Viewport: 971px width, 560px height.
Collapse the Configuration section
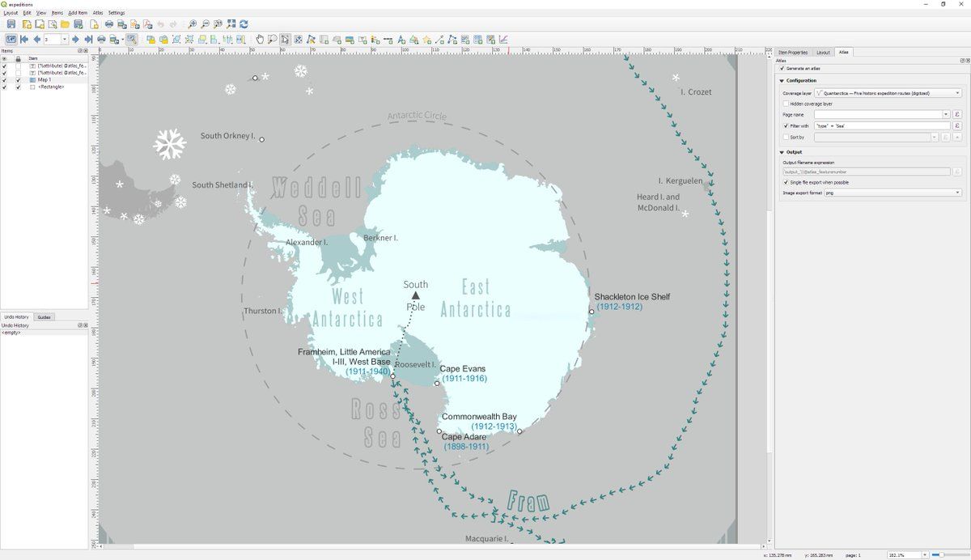(x=782, y=81)
